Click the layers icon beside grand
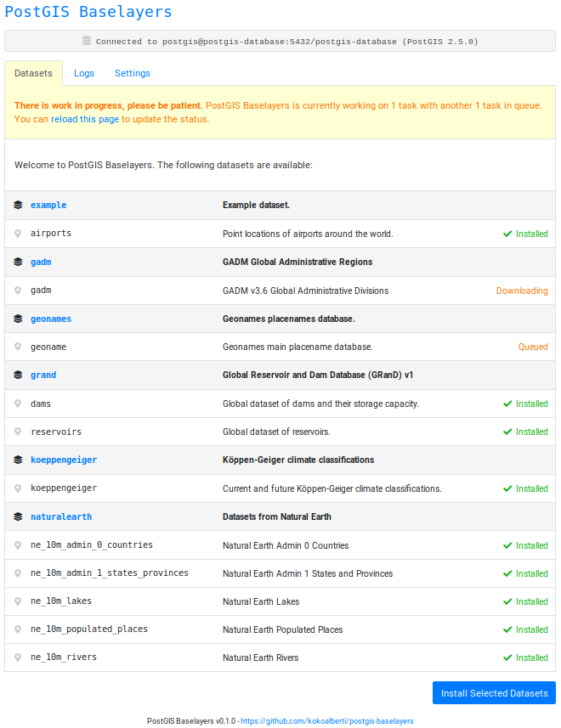This screenshot has height=728, width=561. tap(18, 375)
